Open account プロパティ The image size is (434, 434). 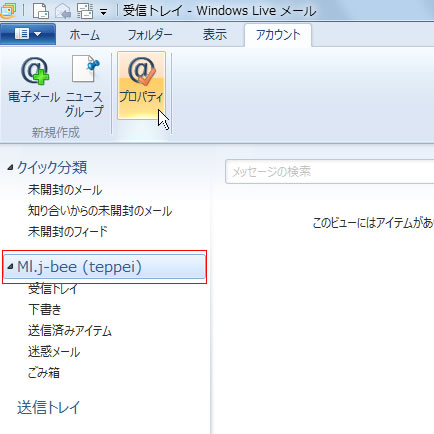click(141, 85)
